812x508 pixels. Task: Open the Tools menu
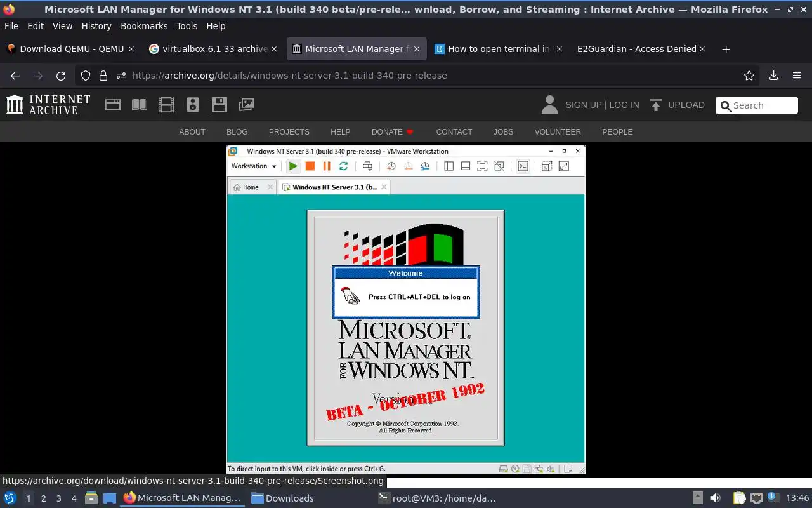coord(187,26)
